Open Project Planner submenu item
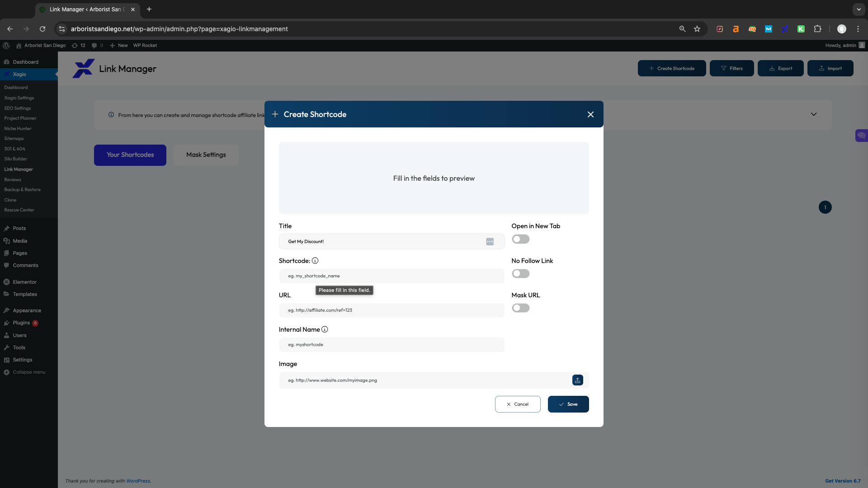Screen dimensions: 868x488 pyautogui.click(x=20, y=118)
